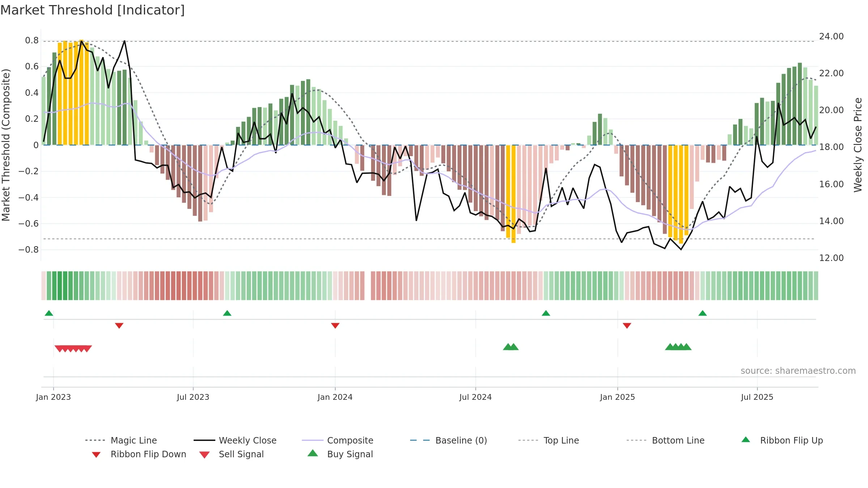The image size is (868, 488).
Task: Click the Jul 2023 x-axis label
Action: (193, 397)
